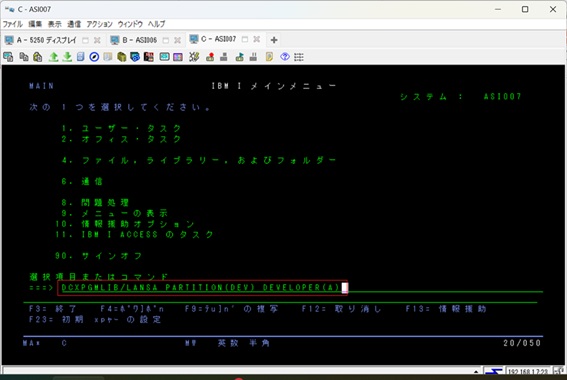
Task: Click the play macro toolbar icon
Action: tap(239, 57)
